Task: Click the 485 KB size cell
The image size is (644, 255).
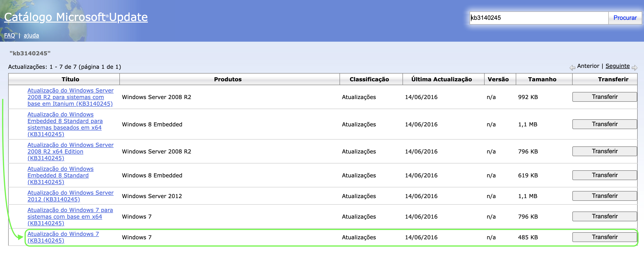Action: coord(528,237)
